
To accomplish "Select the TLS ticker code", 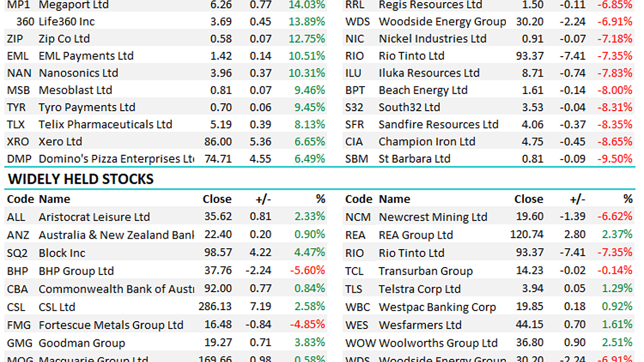I will coord(354,289).
